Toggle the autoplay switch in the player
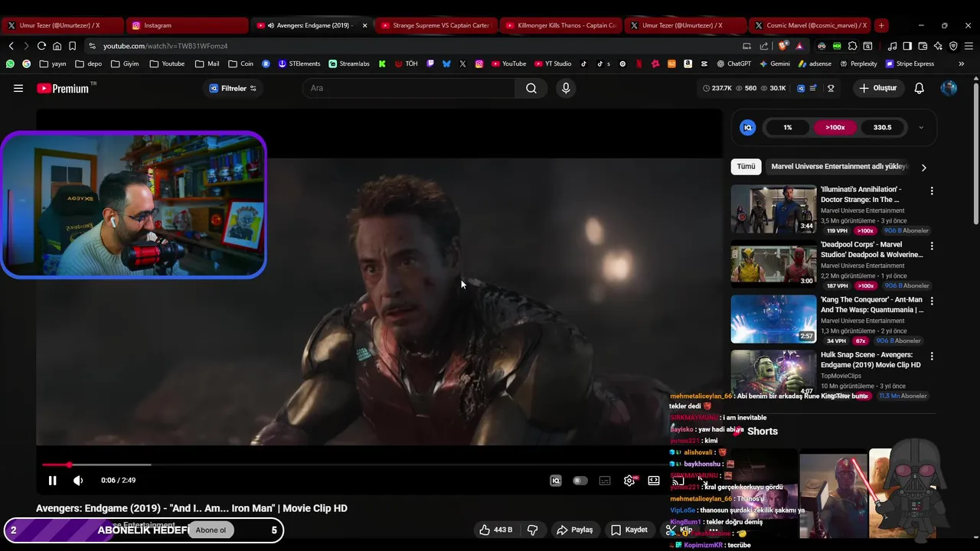This screenshot has width=980, height=551. (580, 481)
